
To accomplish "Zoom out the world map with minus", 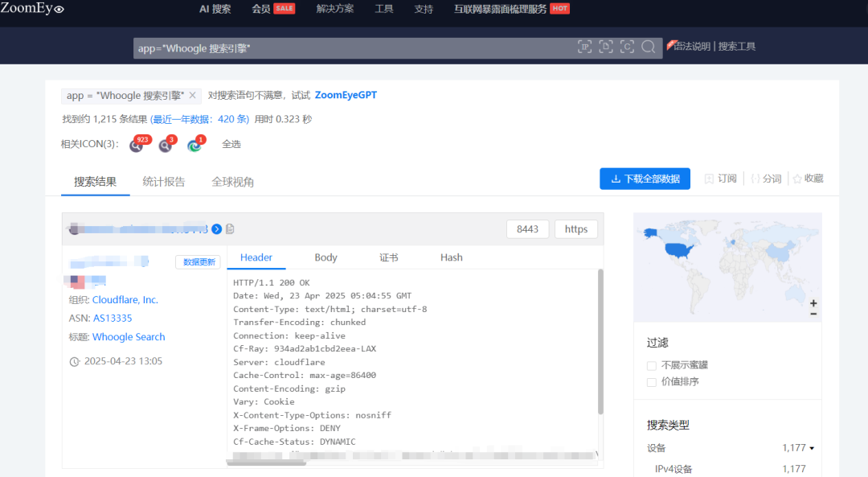I will (x=813, y=315).
